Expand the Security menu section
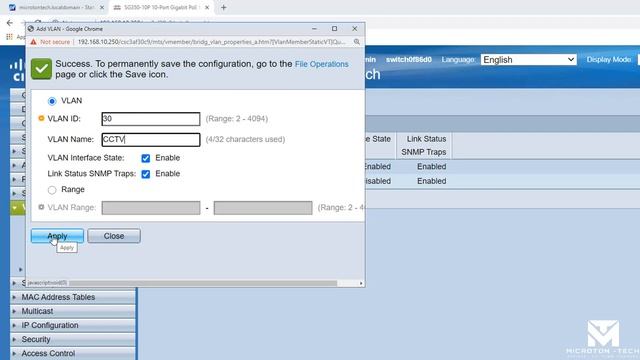Screen dimensions: 640x360 point(73,339)
